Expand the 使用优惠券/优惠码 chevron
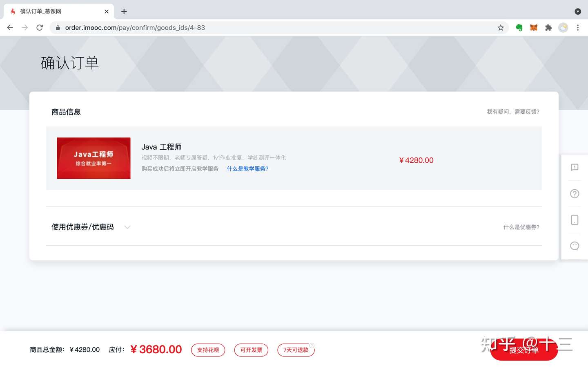Screen dimensions: 588x368 coord(127,227)
